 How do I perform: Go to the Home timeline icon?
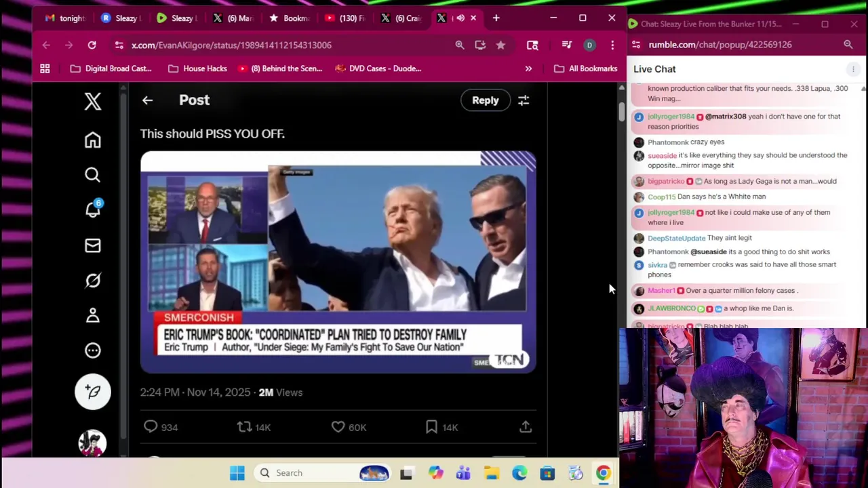93,140
